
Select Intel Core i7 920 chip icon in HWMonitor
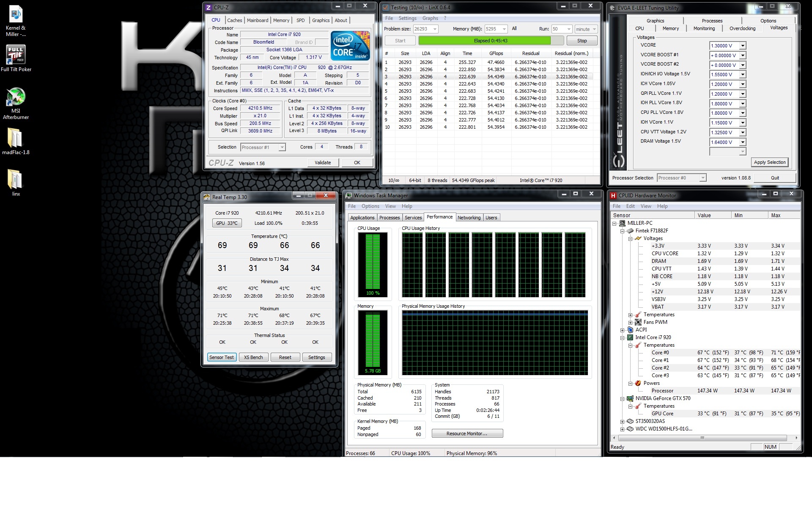[x=630, y=337]
